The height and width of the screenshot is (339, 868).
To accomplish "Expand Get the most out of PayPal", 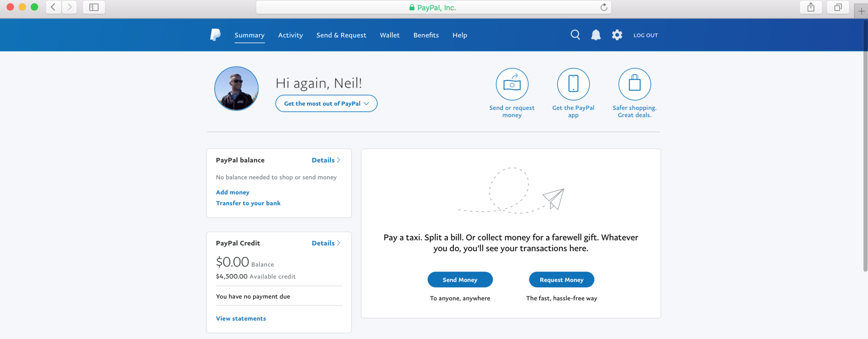I will point(326,103).
